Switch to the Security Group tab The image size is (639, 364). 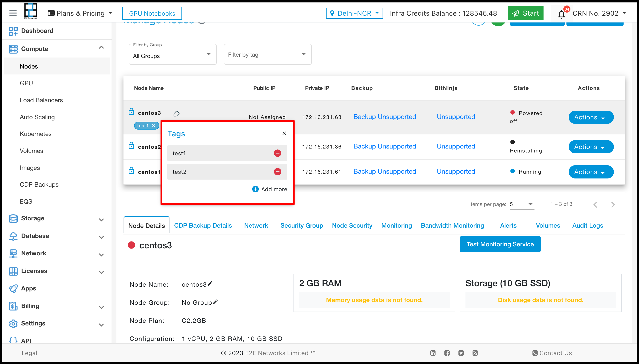tap(302, 225)
